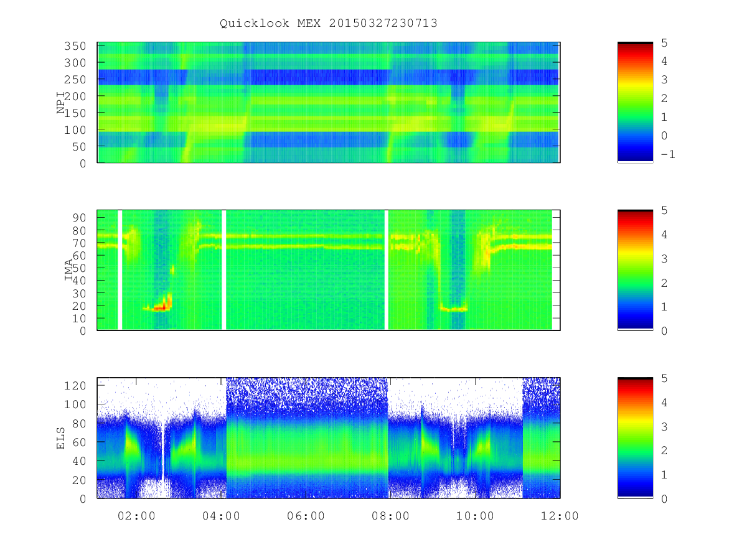This screenshot has height=560, width=747.
Task: Click the 06:00 time axis label
Action: (306, 516)
